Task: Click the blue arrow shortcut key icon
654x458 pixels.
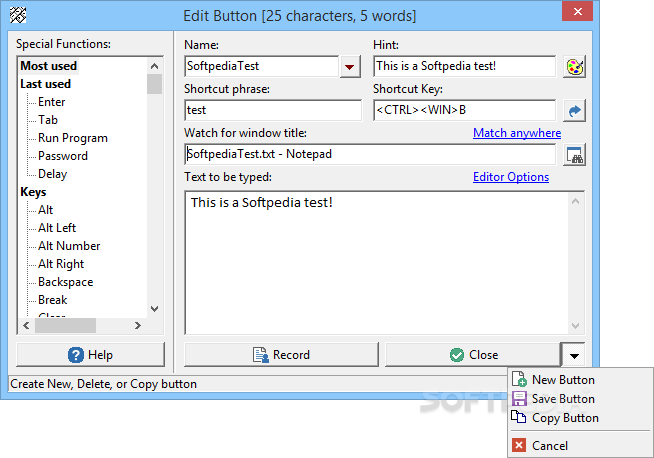Action: [x=574, y=111]
